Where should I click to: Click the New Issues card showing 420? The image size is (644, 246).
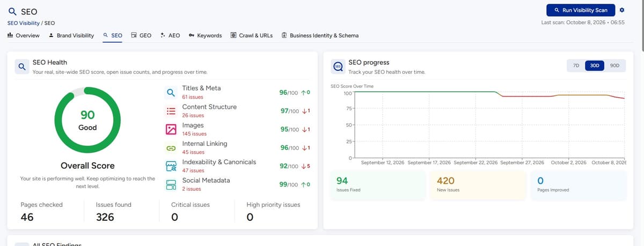coord(478,185)
